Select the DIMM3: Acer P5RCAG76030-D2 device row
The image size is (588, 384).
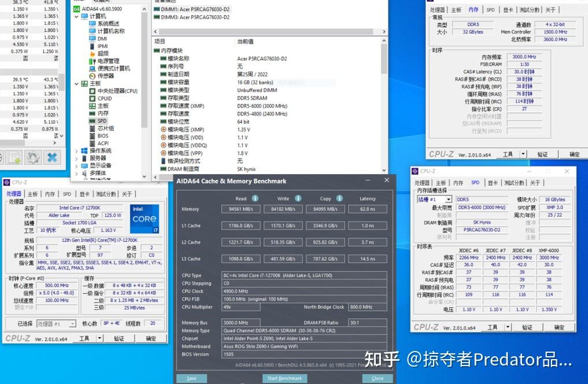click(x=192, y=17)
